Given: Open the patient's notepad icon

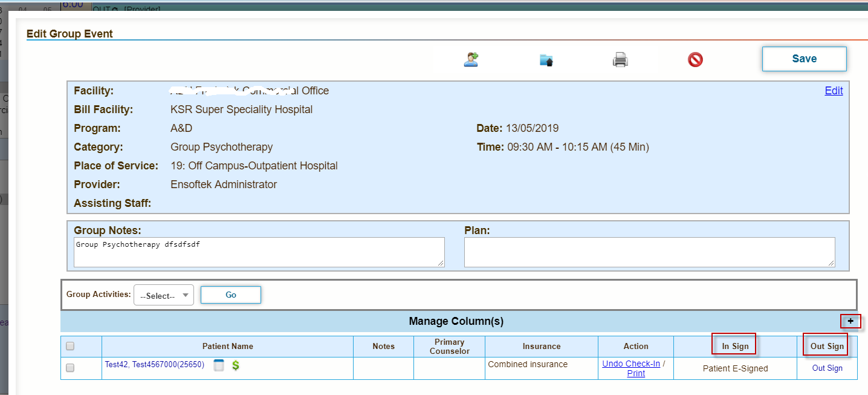Looking at the screenshot, I should tap(219, 365).
